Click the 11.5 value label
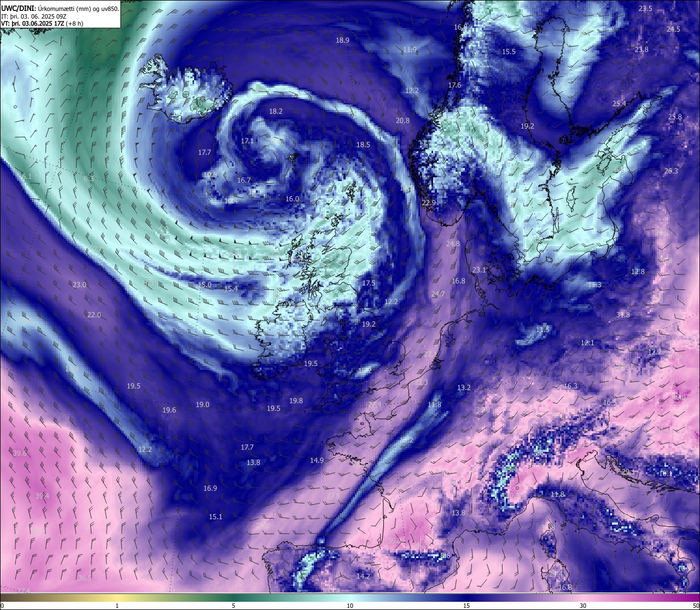The width and height of the screenshot is (700, 610). click(x=542, y=329)
